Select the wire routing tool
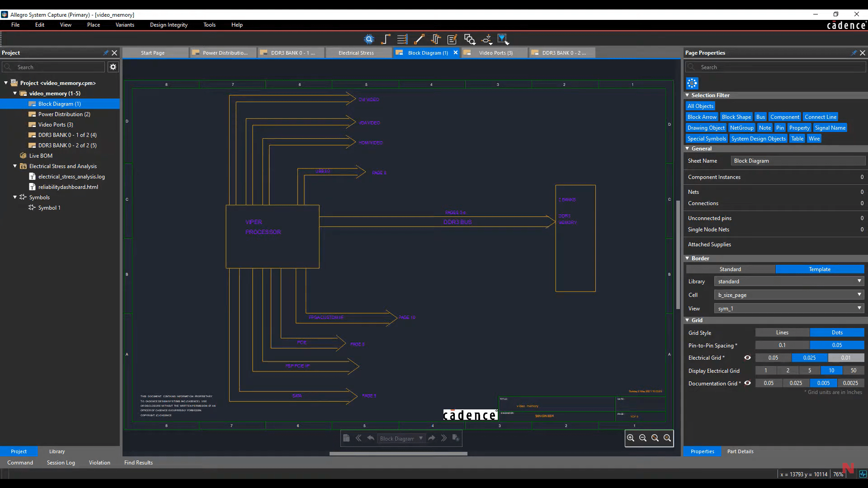The width and height of the screenshot is (868, 488). 386,39
